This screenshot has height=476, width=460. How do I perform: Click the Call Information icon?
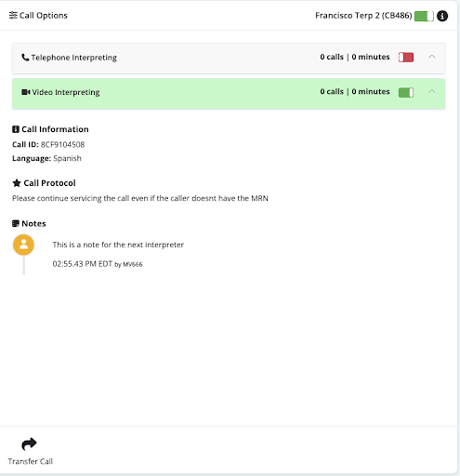point(16,129)
